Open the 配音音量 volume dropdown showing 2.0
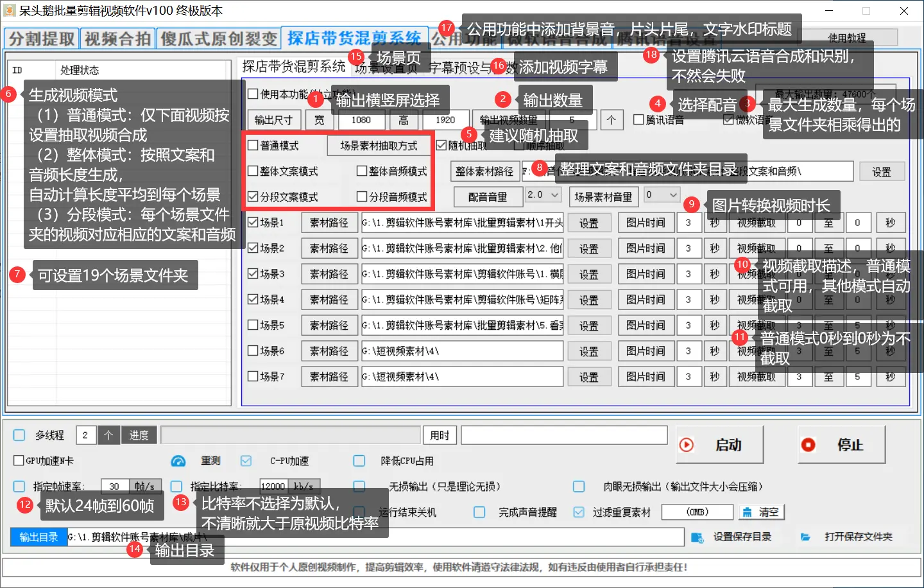 pos(543,196)
